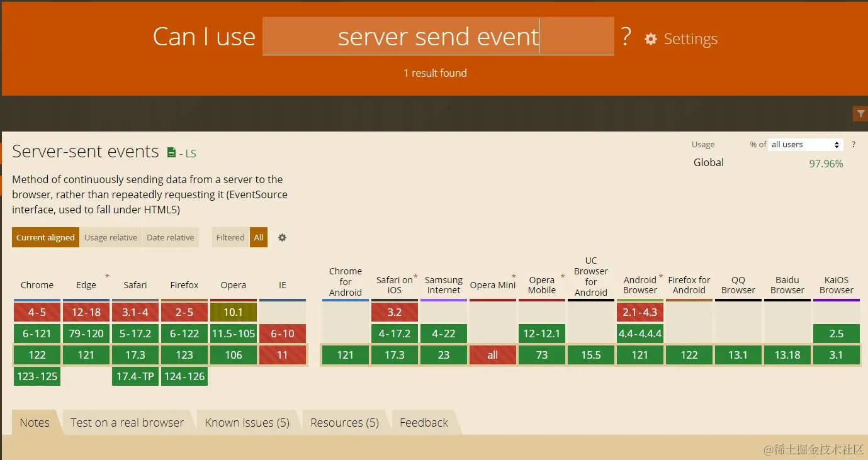
Task: Click Opera 11.5-105 cell
Action: point(234,334)
